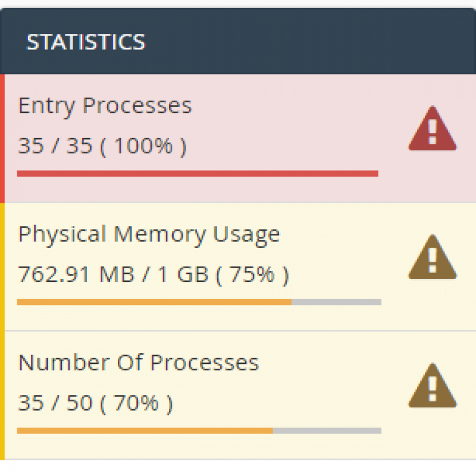The width and height of the screenshot is (476, 471).
Task: Click the red left stripe of Entry Processes
Action: 2,138
